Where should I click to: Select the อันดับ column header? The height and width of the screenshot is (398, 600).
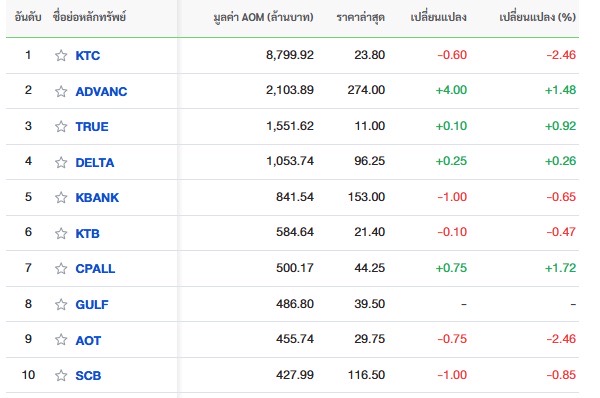(28, 17)
